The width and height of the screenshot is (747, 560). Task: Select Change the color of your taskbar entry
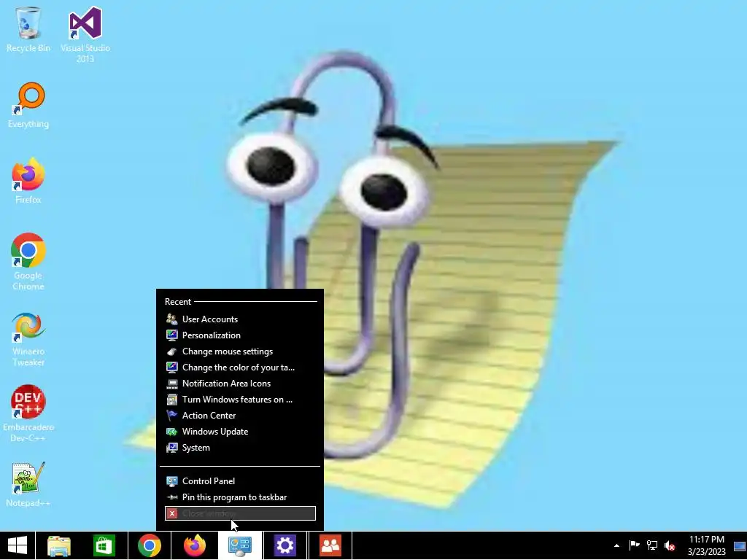click(x=240, y=367)
